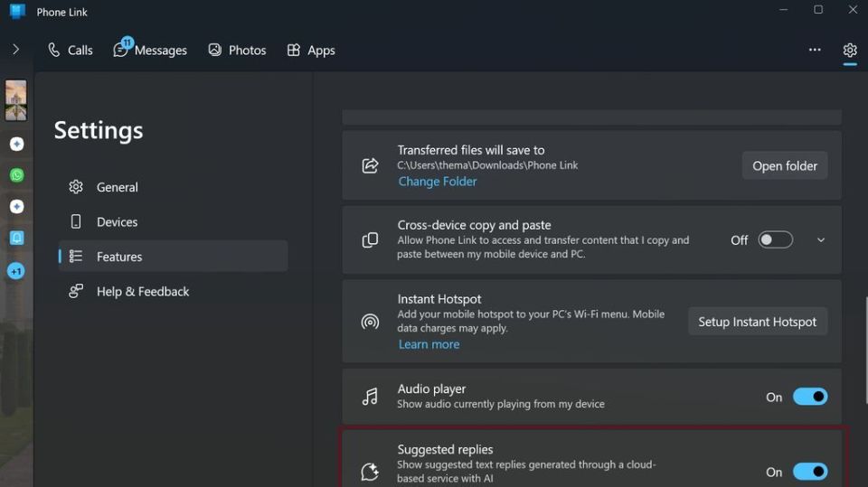Open the Messages tab
Viewport: 868px width, 487px height.
pyautogui.click(x=150, y=51)
